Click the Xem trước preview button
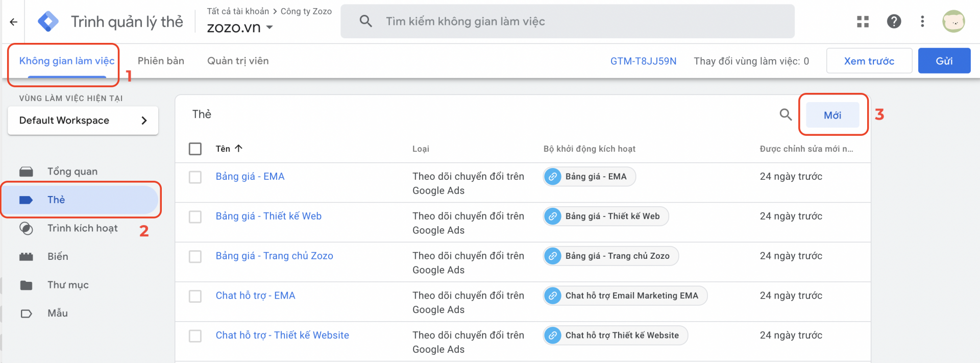The width and height of the screenshot is (980, 363). 869,61
